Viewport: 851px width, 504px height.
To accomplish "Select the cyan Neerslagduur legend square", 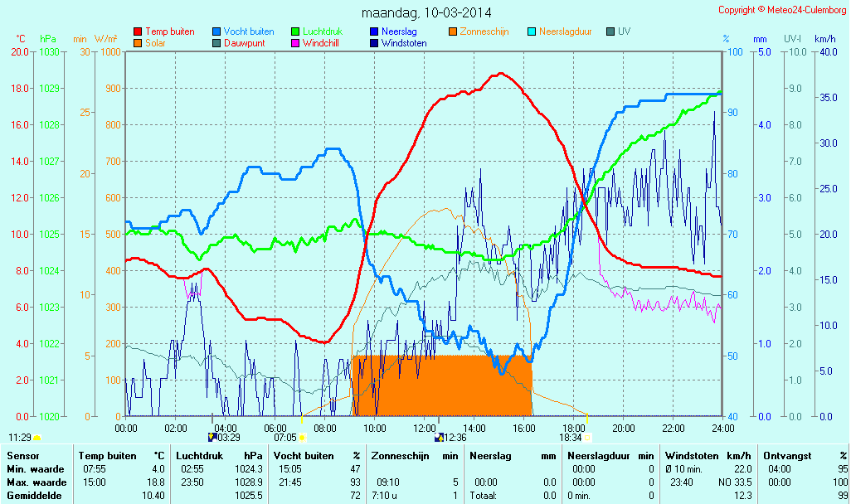I will 532,31.
